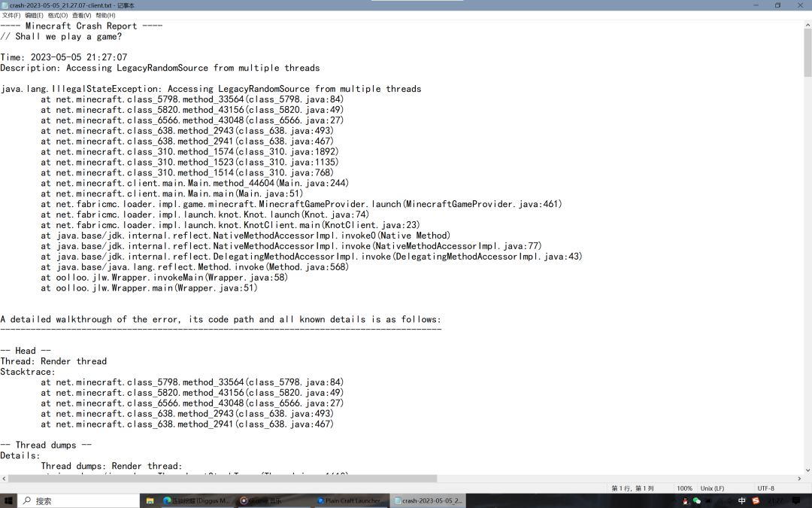
Task: Click the KnotClient.main stack line
Action: [231, 225]
